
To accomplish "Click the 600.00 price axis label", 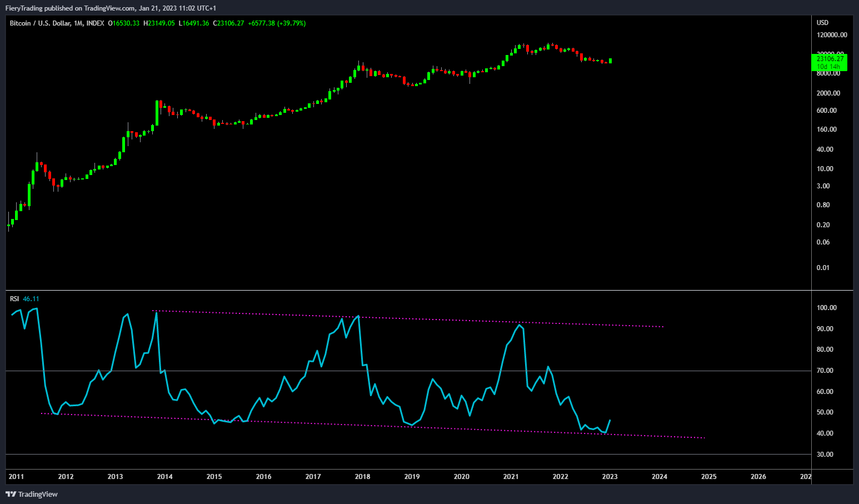I will (827, 111).
